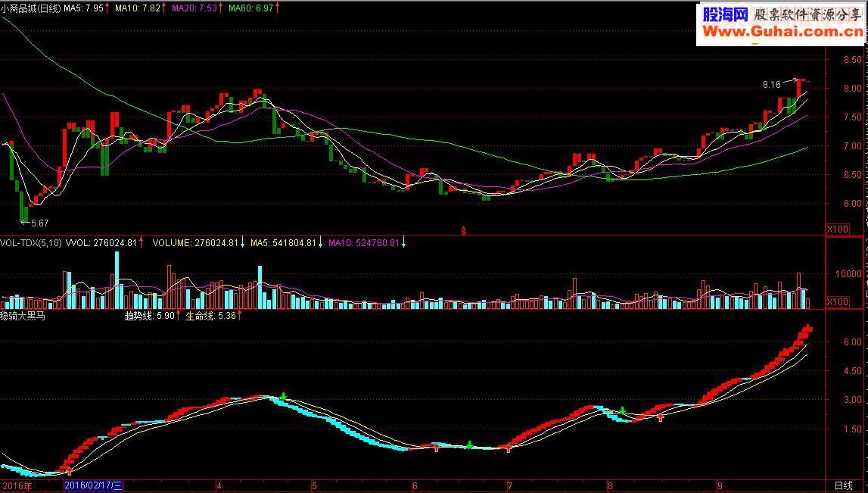This screenshot has width=868, height=493.
Task: Click the volume MA5: 541804.81 label
Action: coord(284,242)
